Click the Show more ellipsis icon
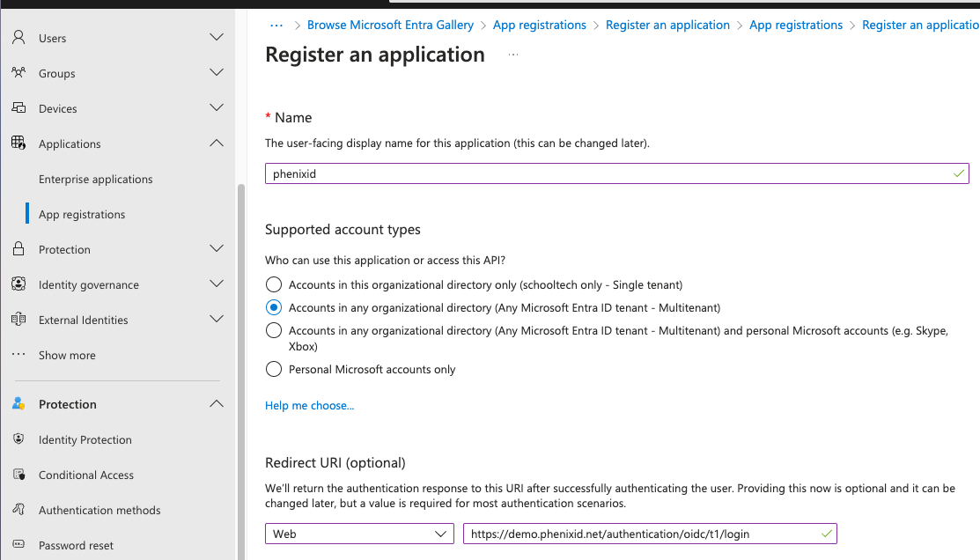Viewport: 980px width, 560px height. coord(18,354)
